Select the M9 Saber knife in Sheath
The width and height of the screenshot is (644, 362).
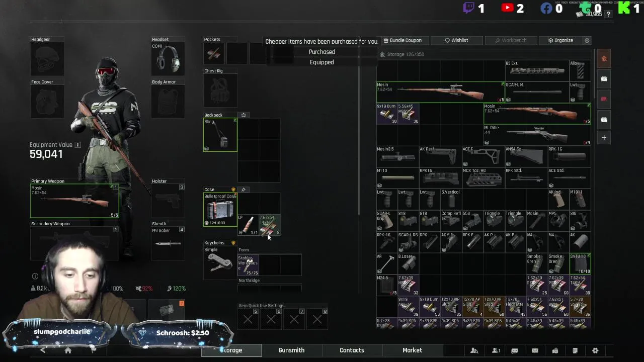[168, 243]
